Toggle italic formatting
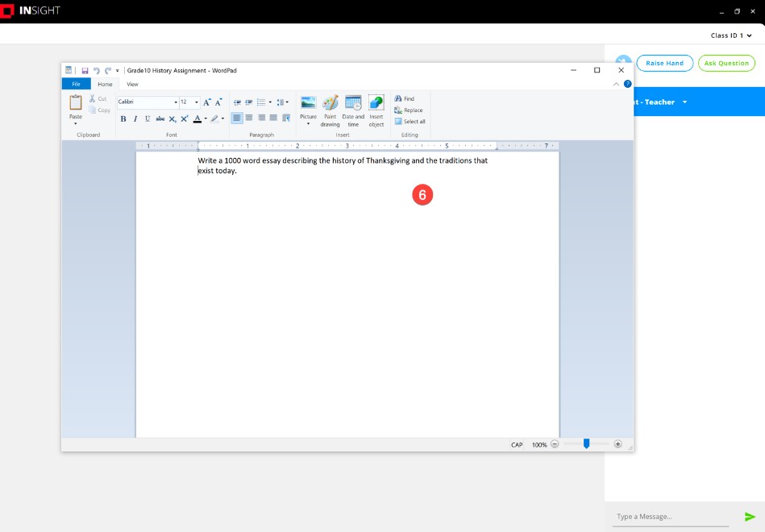 (x=135, y=118)
